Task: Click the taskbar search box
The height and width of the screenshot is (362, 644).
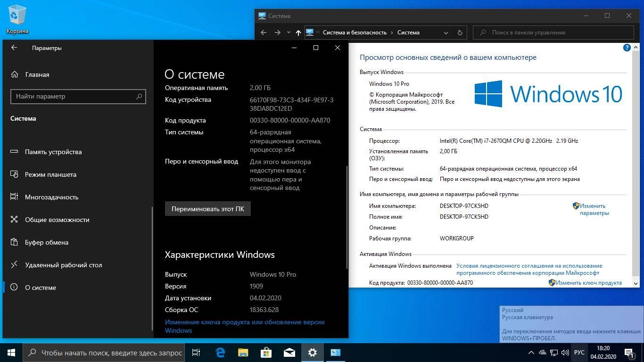Action: [x=104, y=353]
